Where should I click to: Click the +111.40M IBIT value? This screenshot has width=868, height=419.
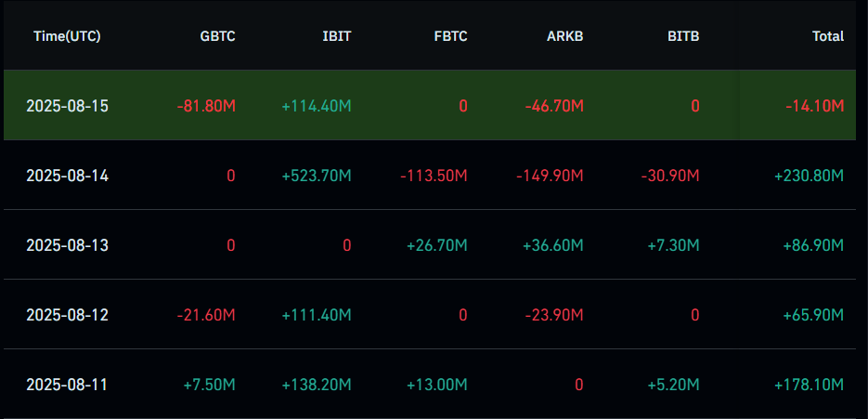pos(317,315)
